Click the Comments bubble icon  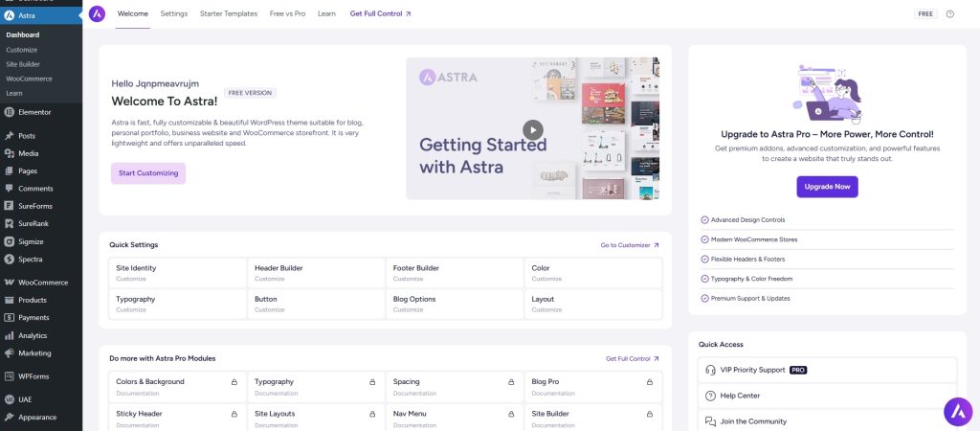[x=9, y=189]
